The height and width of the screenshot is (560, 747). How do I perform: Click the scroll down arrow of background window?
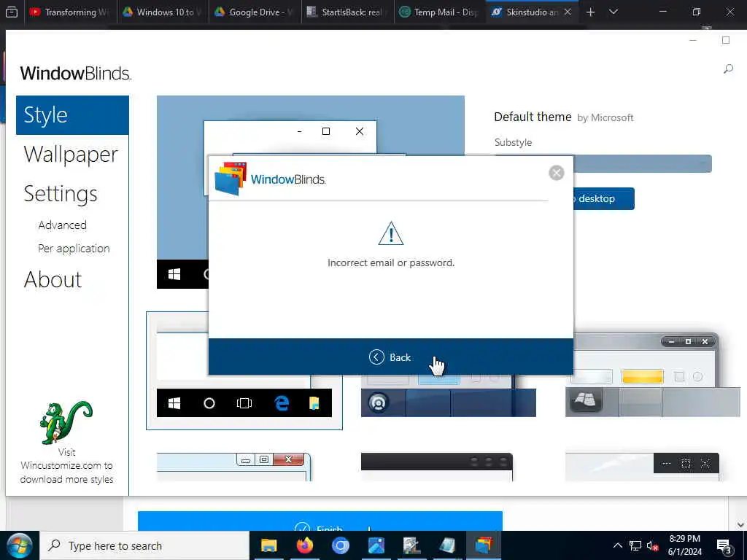coord(740,525)
